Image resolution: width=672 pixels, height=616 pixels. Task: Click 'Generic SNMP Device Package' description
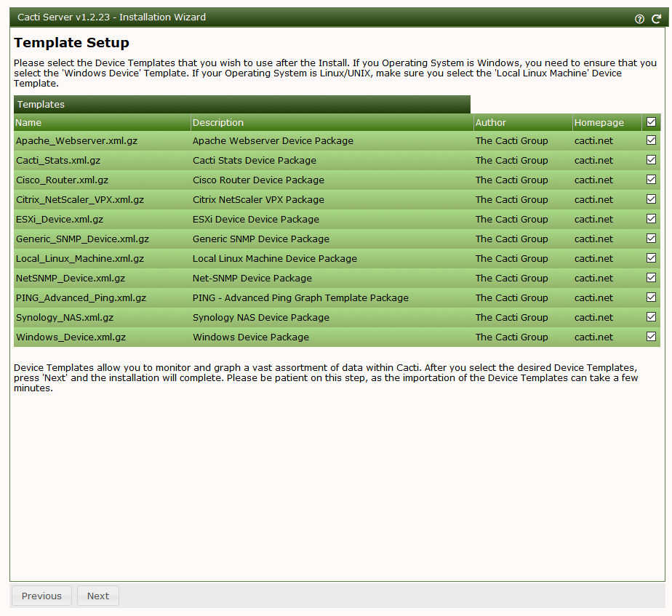click(261, 239)
